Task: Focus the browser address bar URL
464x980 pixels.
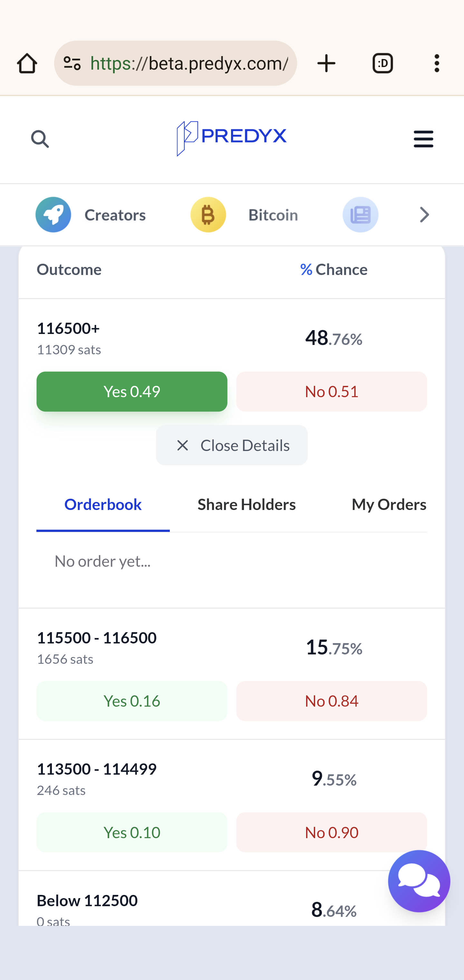Action: click(x=188, y=63)
